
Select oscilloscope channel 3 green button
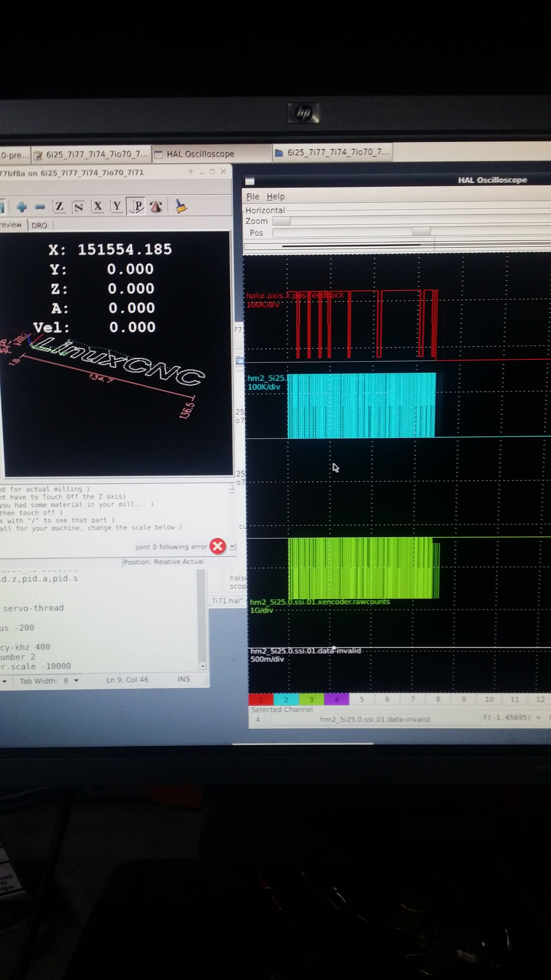click(x=311, y=699)
